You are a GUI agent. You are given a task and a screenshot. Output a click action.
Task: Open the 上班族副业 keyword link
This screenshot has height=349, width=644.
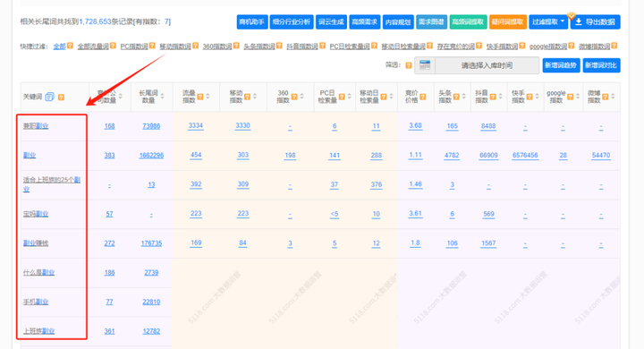[38, 331]
